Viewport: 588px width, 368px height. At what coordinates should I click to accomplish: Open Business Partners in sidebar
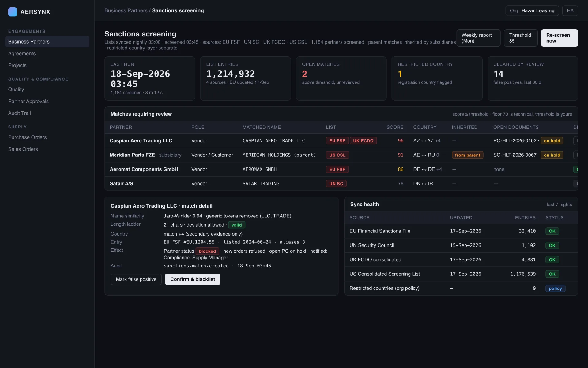[47, 41]
